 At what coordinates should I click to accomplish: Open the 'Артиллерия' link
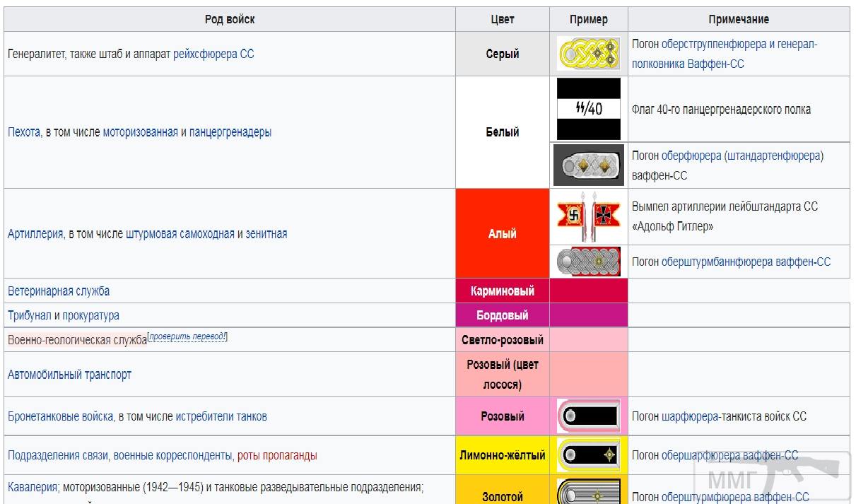coord(35,234)
